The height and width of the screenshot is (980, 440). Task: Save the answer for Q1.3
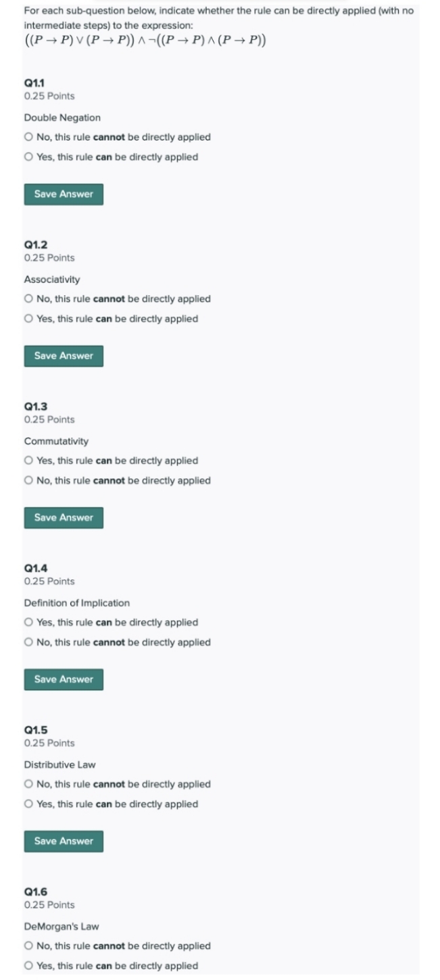pyautogui.click(x=63, y=517)
